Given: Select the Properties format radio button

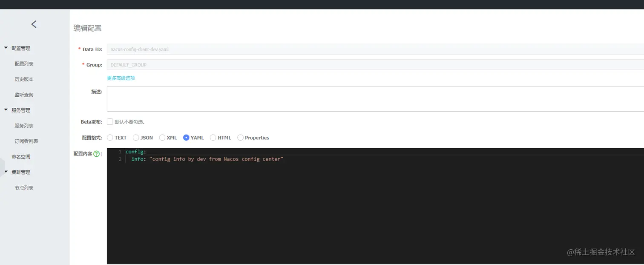Looking at the screenshot, I should [241, 138].
